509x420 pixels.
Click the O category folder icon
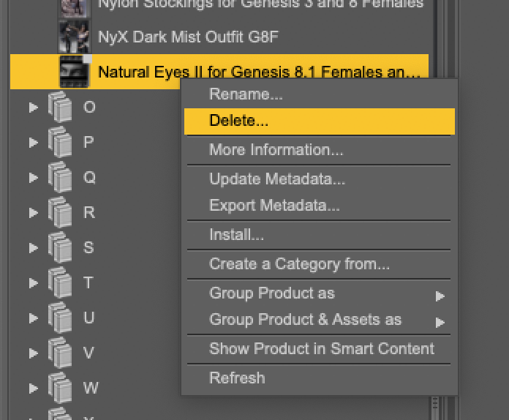tap(61, 108)
